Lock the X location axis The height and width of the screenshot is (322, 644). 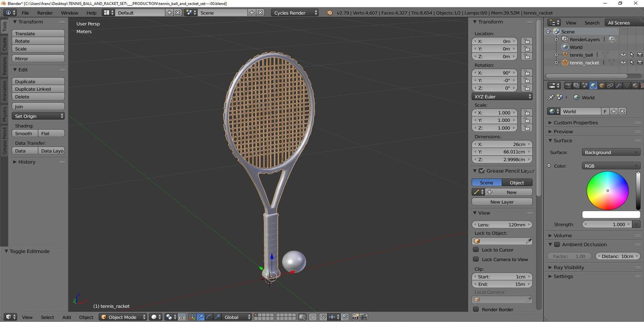(527, 41)
